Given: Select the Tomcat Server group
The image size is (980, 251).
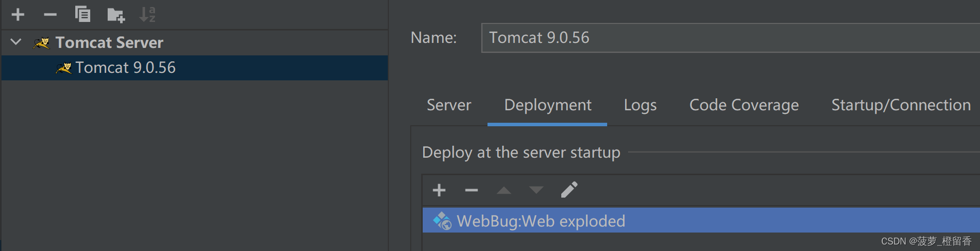Looking at the screenshot, I should coord(194,42).
